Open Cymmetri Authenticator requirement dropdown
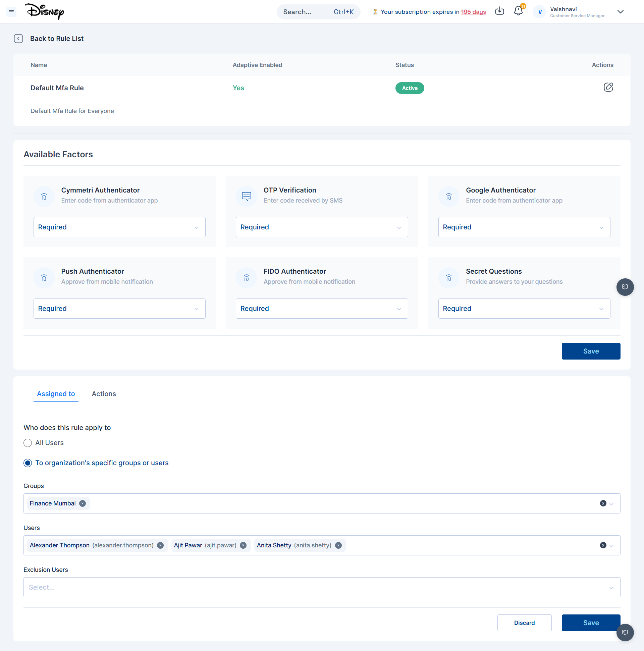 (x=119, y=227)
